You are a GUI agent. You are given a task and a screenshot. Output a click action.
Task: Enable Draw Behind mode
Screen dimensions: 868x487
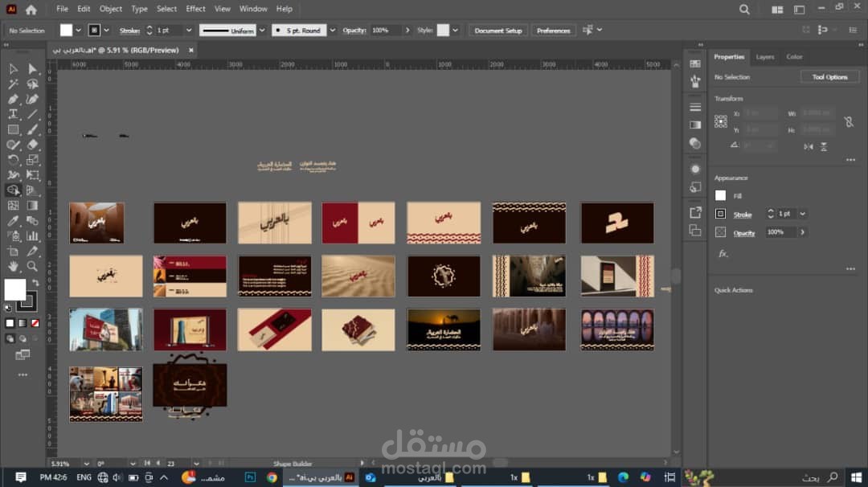coord(23,338)
